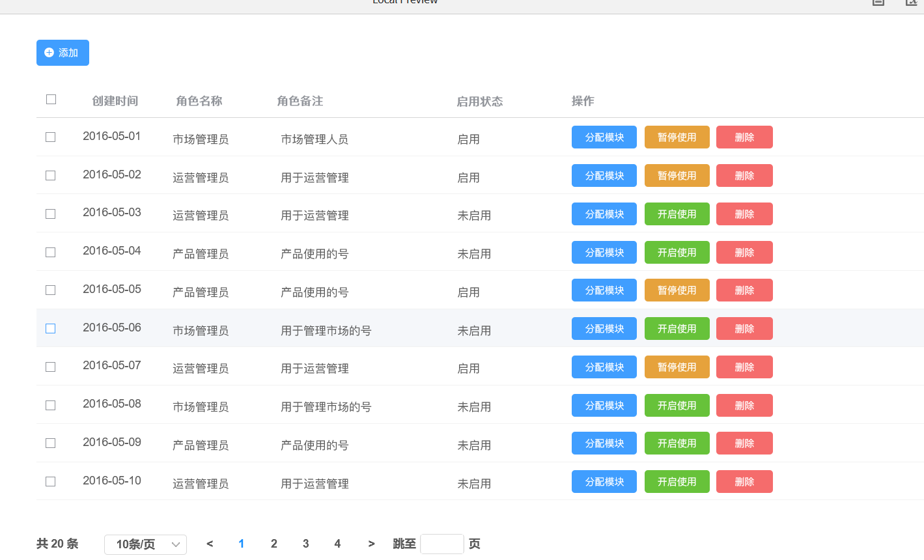924x560 pixels.
Task: Check the row dated 2016-05-07
Action: click(50, 367)
